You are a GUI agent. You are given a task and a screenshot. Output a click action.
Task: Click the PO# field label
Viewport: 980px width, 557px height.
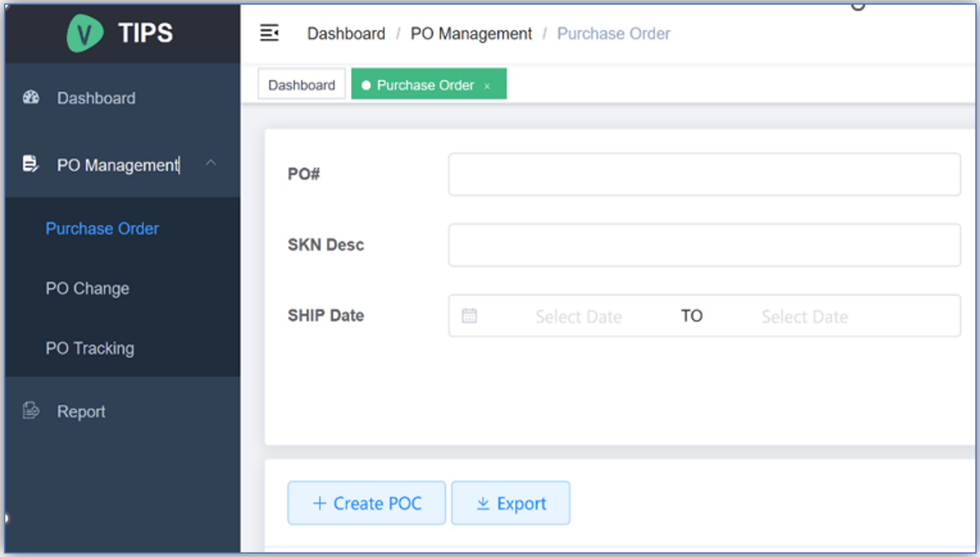(304, 174)
